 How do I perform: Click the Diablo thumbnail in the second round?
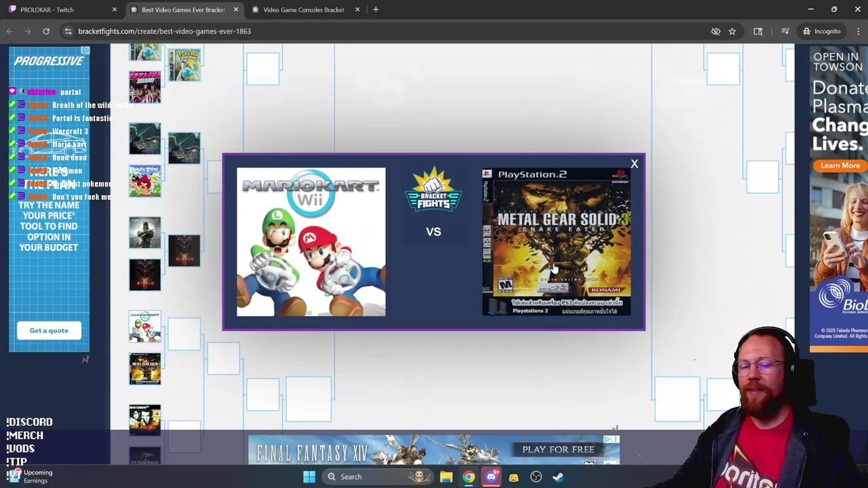(x=184, y=251)
